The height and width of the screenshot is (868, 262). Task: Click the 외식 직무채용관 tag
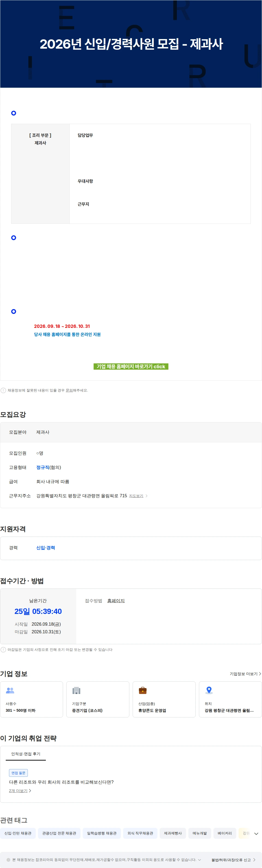[x=140, y=833]
